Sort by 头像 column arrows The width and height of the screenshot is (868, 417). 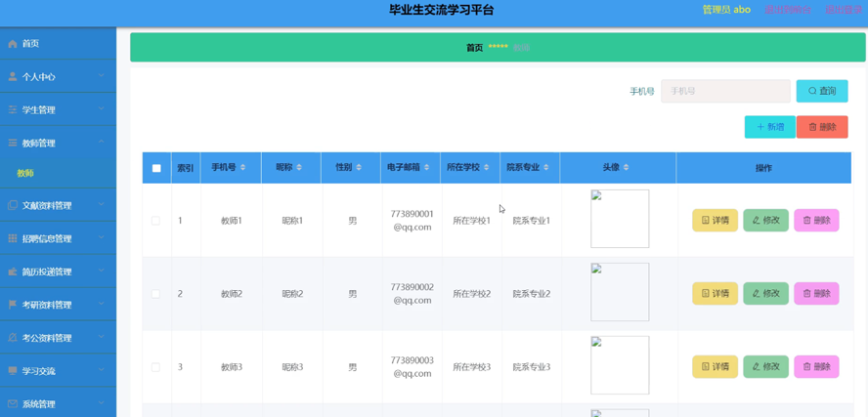tap(627, 168)
